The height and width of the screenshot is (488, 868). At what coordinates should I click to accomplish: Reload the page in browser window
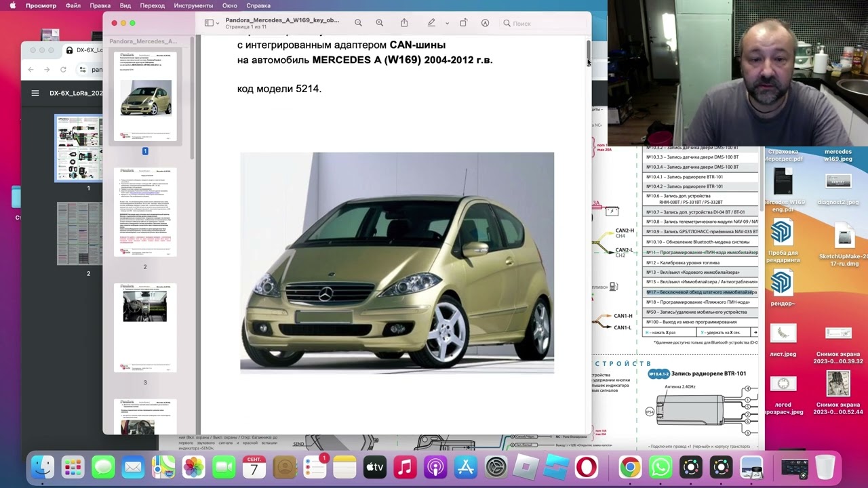(64, 69)
